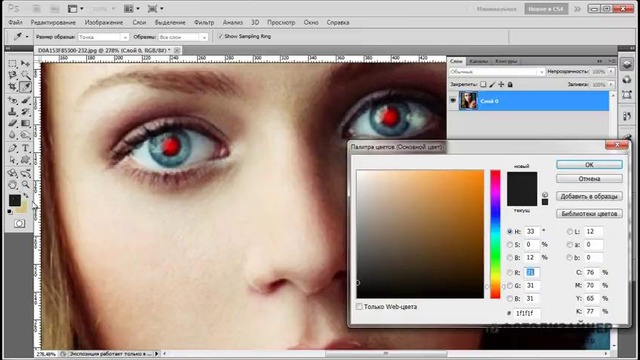Select the L lightness radio button
This screenshot has width=640, height=360.
pos(570,231)
